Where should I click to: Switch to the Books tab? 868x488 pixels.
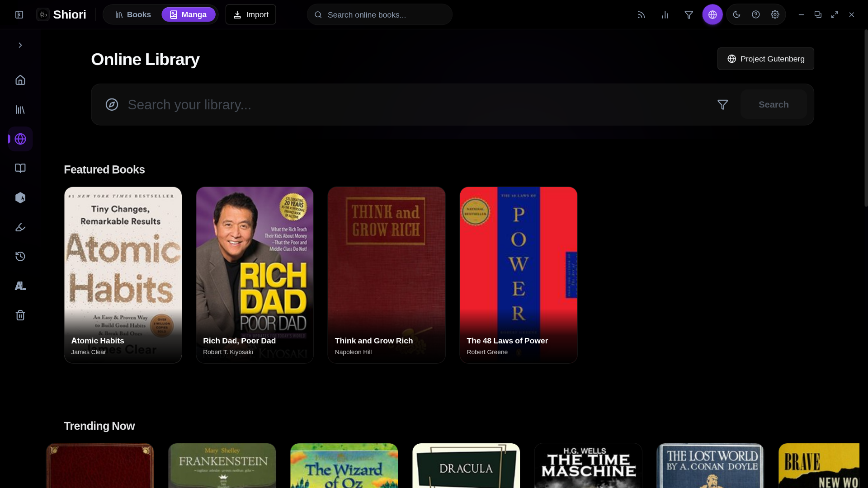[x=133, y=14]
